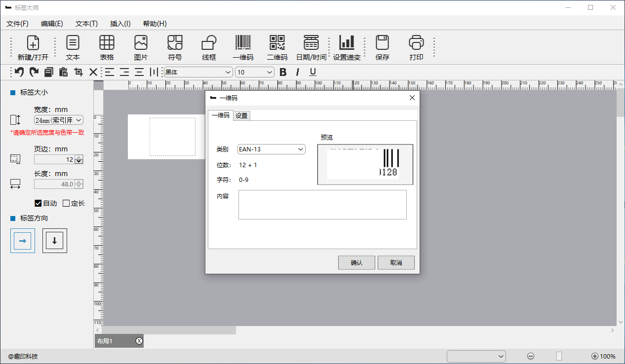Align text left
Screen dimensions: 625x364
(109, 72)
